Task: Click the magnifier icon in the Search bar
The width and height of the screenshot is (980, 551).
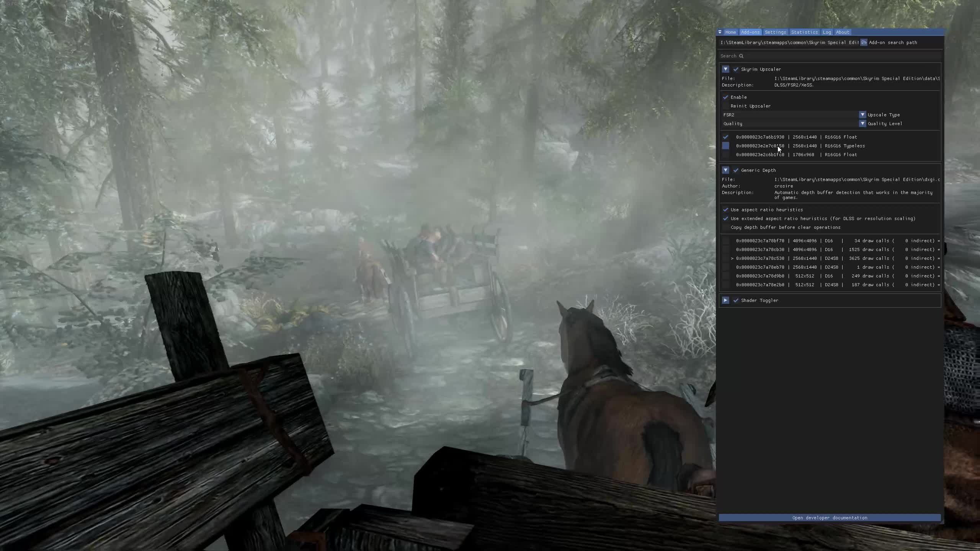Action: tap(742, 56)
